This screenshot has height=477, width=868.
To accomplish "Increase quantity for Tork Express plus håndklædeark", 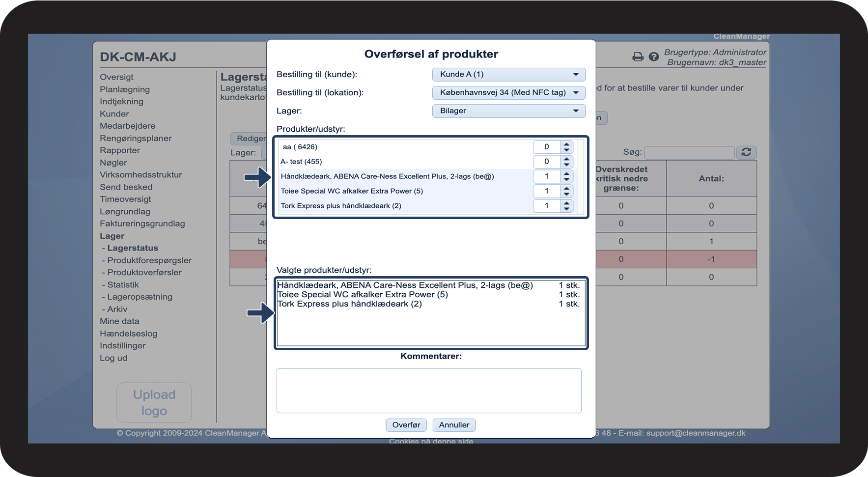I will click(567, 203).
